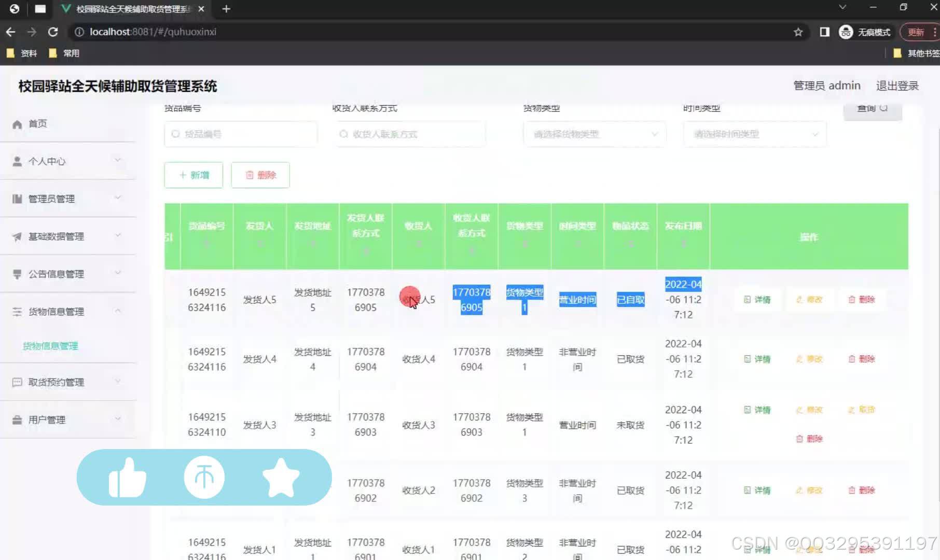Click the thumbs-up like icon
940x560 pixels.
click(127, 478)
